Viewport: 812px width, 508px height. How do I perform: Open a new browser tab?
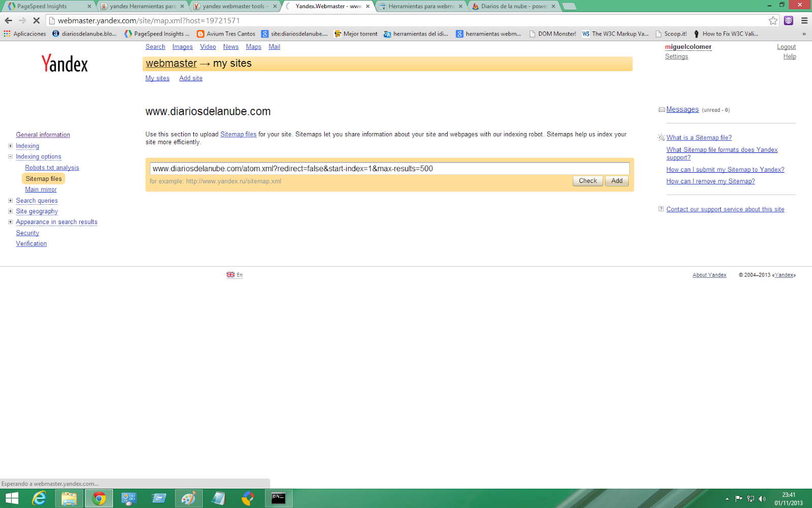(569, 6)
